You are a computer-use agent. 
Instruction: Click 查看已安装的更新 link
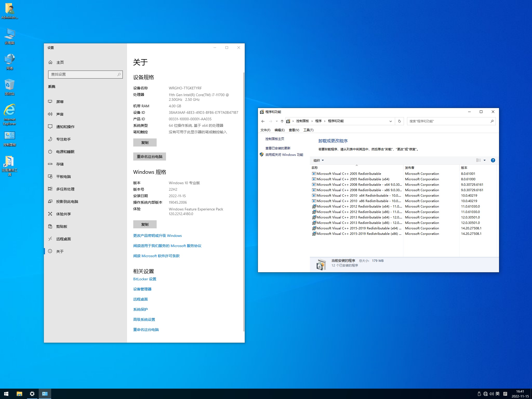click(278, 148)
